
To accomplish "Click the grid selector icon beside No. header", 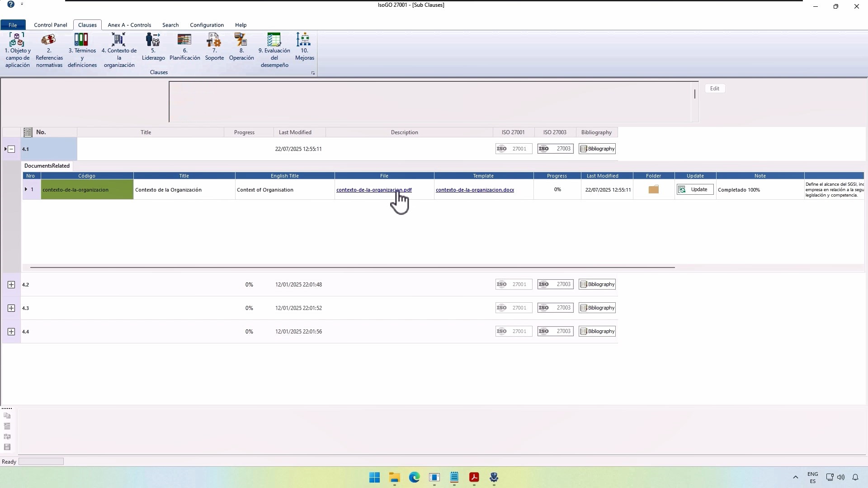I will 28,132.
